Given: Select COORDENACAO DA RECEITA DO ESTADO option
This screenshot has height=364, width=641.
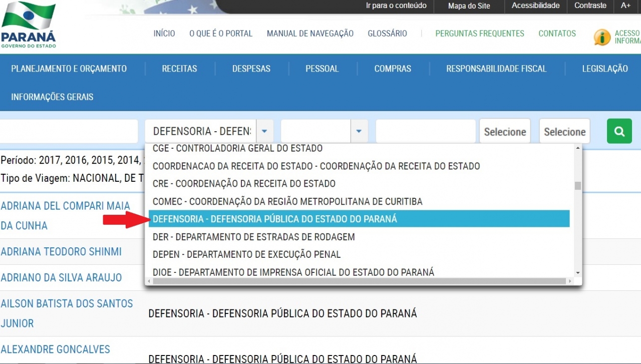Looking at the screenshot, I should coord(360,166).
